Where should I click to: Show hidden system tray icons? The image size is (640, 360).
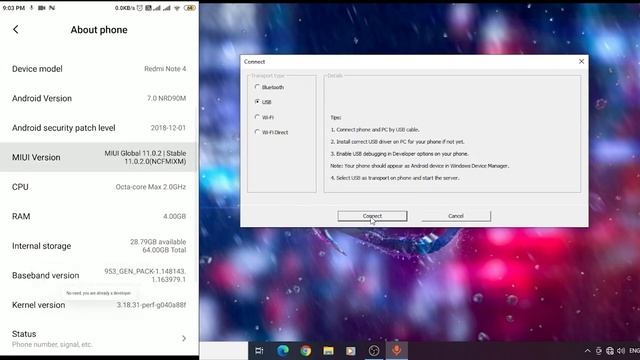pyautogui.click(x=587, y=351)
